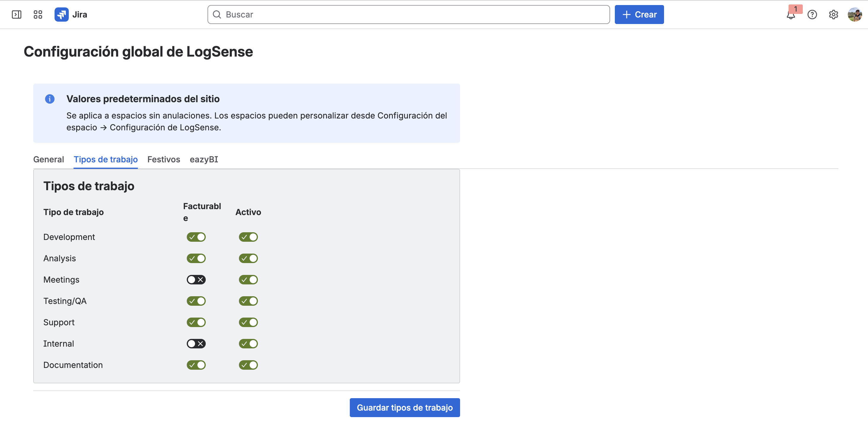Screen dimensions: 868x426
Task: Click the Meetings row label
Action: point(61,280)
